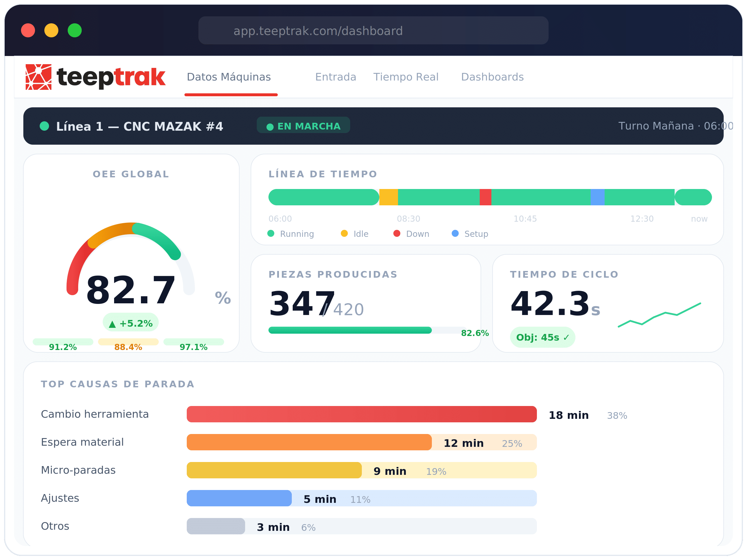747x560 pixels.
Task: Open the Datos Máquinas tab
Action: point(229,77)
